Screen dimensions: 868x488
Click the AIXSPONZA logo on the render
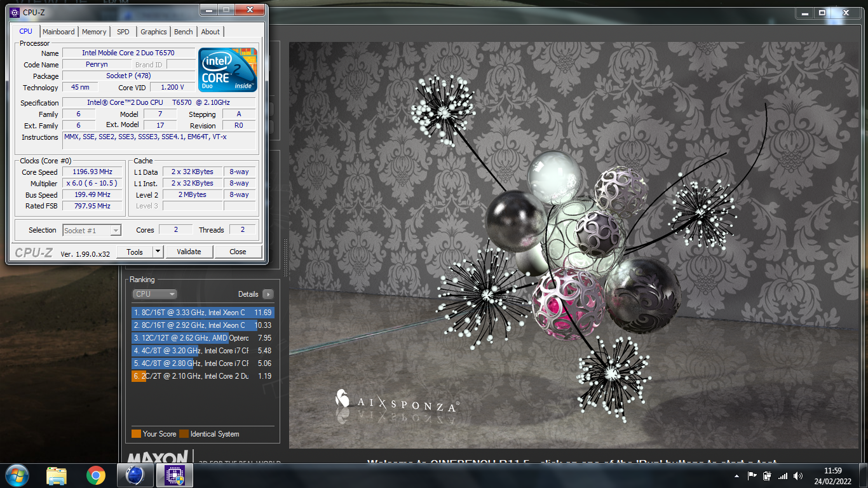tap(397, 402)
